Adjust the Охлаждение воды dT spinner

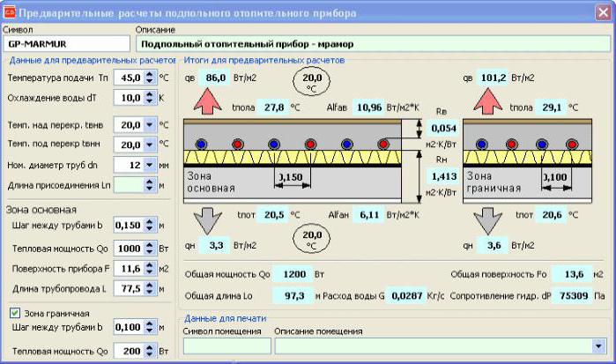pos(148,97)
